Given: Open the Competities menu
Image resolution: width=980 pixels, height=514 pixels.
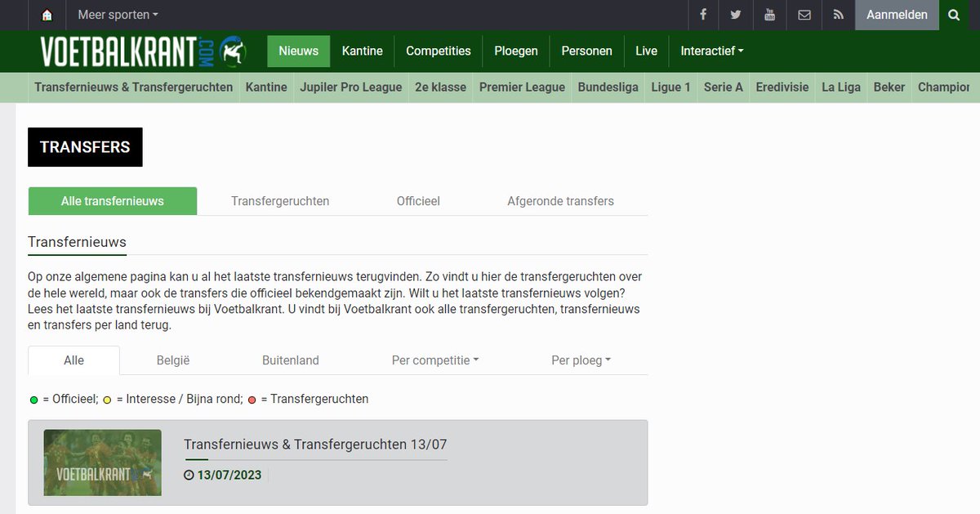Looking at the screenshot, I should tap(439, 51).
